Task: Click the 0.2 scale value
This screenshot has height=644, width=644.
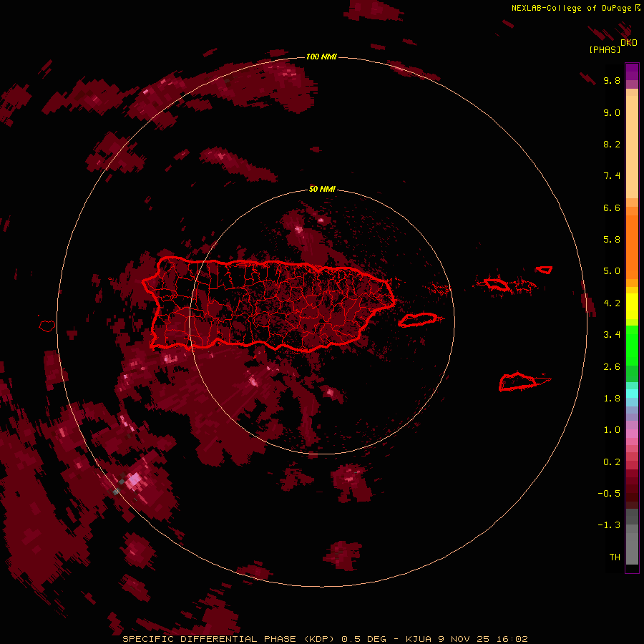Action: click(612, 462)
